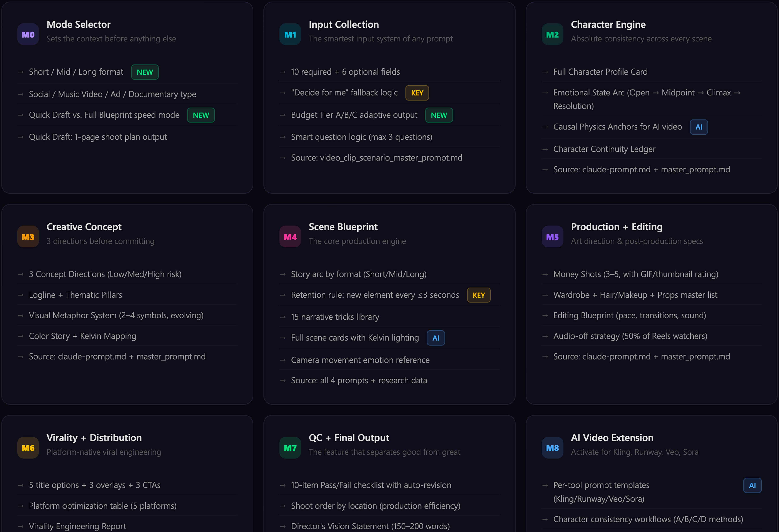The image size is (779, 532).
Task: Click the Character Continuity Ledger list item
Action: click(604, 149)
